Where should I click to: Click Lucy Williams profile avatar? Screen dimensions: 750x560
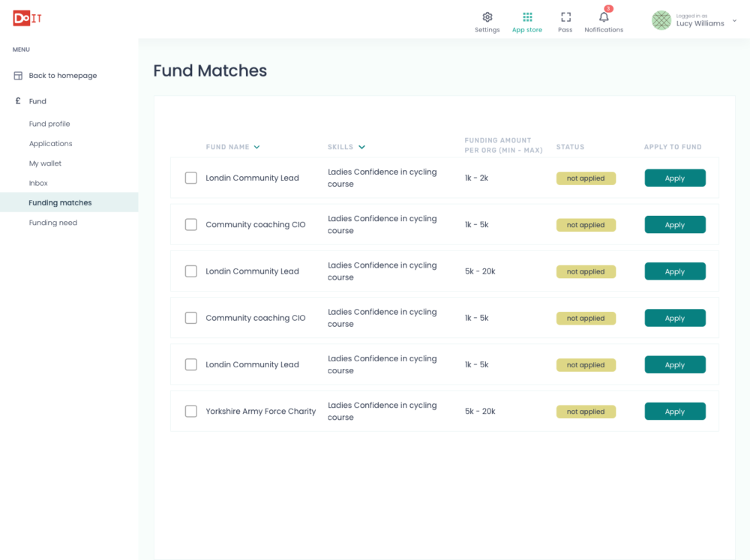[x=661, y=20]
